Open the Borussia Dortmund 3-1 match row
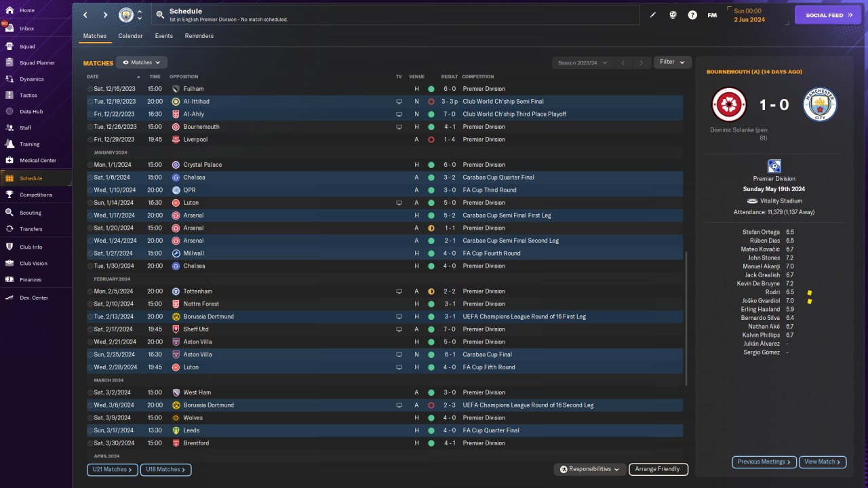This screenshot has height=488, width=868. [384, 317]
